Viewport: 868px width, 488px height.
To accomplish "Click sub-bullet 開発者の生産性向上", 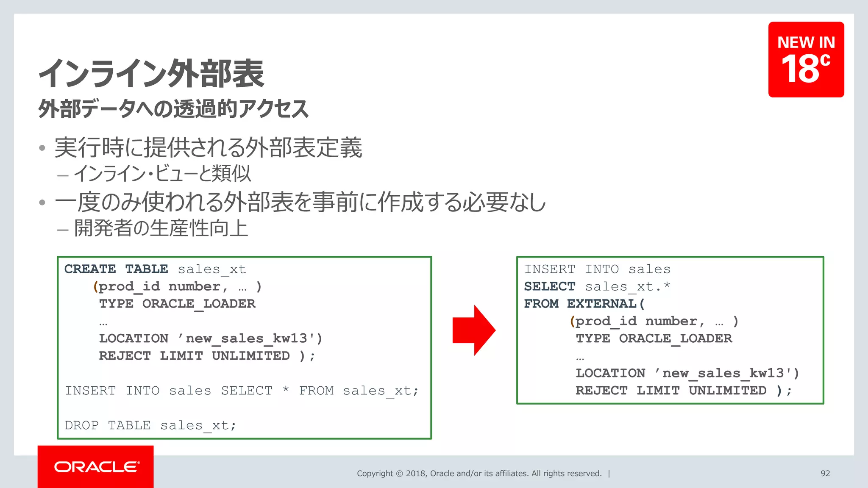I will (161, 228).
